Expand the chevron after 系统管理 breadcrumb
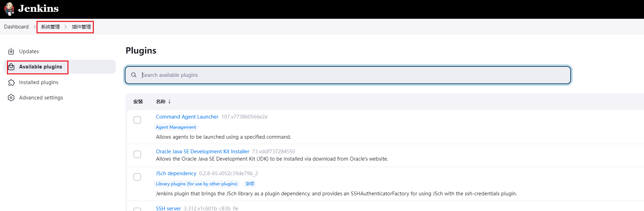The image size is (644, 211). 66,27
